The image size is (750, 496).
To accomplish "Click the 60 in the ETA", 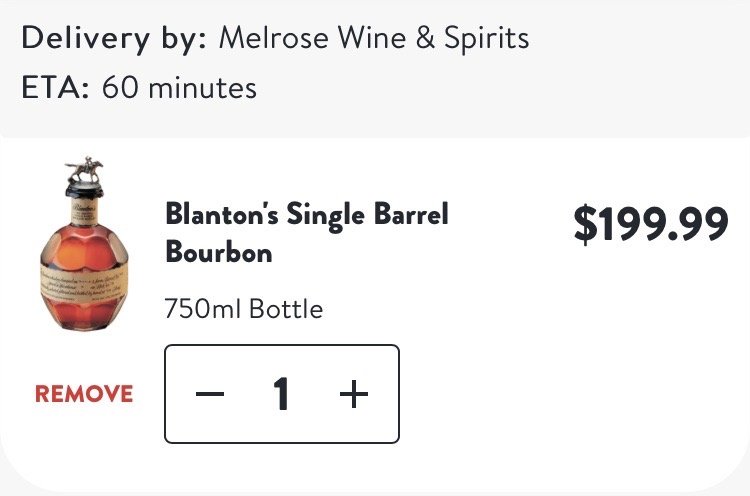I will (121, 88).
